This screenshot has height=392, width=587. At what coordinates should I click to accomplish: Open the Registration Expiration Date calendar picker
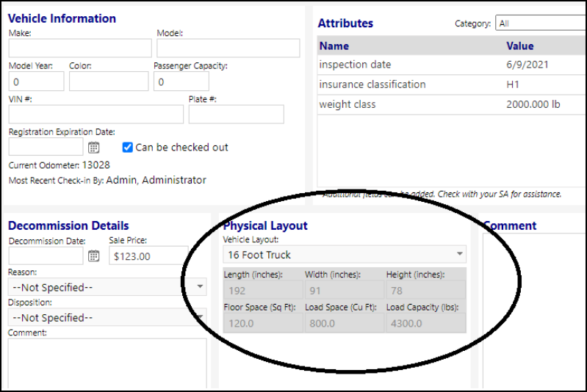pyautogui.click(x=93, y=148)
